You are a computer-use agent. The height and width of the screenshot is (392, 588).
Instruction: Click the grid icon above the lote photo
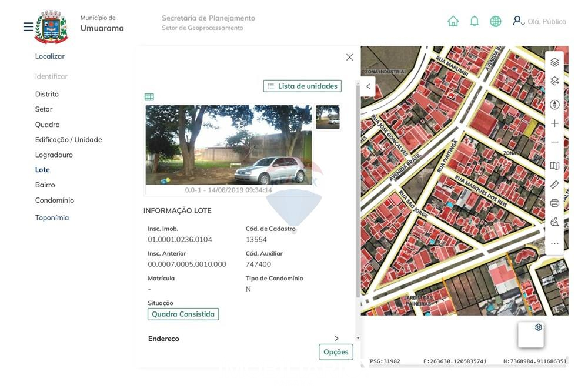coord(149,96)
